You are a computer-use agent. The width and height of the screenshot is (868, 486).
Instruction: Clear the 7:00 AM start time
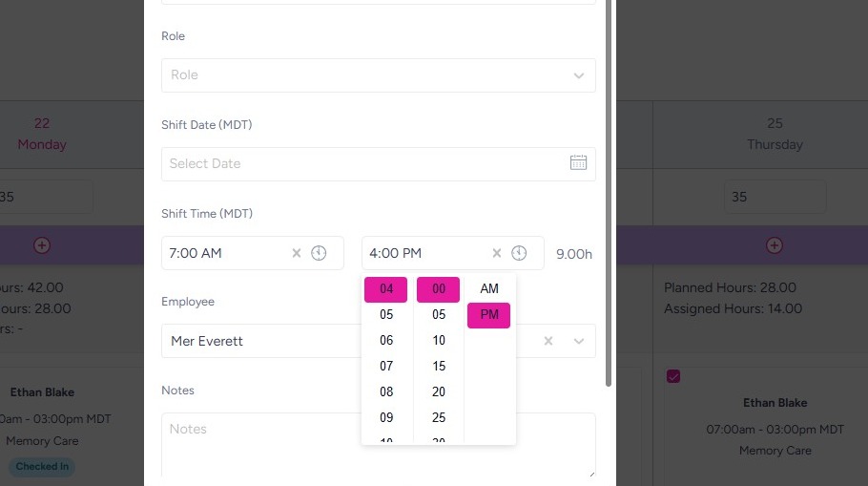click(x=297, y=253)
